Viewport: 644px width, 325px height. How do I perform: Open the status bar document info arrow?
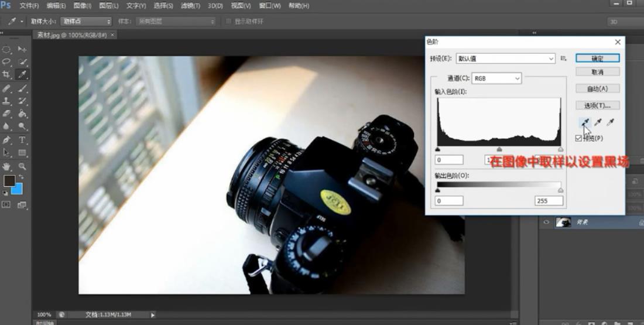[x=153, y=315]
